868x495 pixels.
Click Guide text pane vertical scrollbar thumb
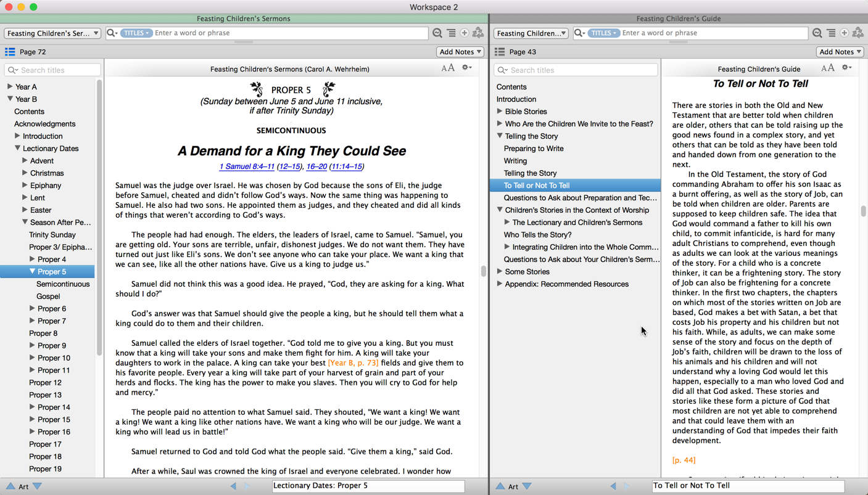[863, 211]
